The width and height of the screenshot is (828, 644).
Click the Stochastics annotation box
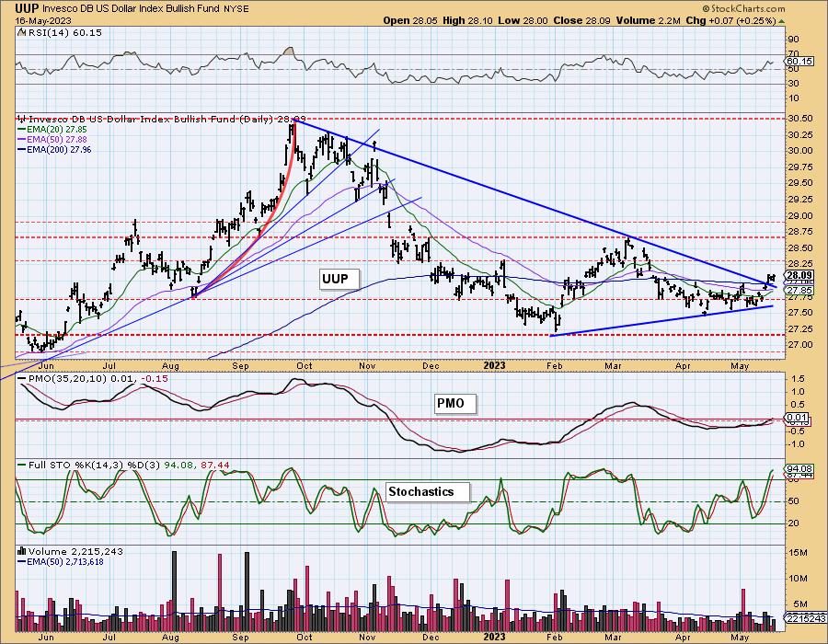(x=428, y=491)
